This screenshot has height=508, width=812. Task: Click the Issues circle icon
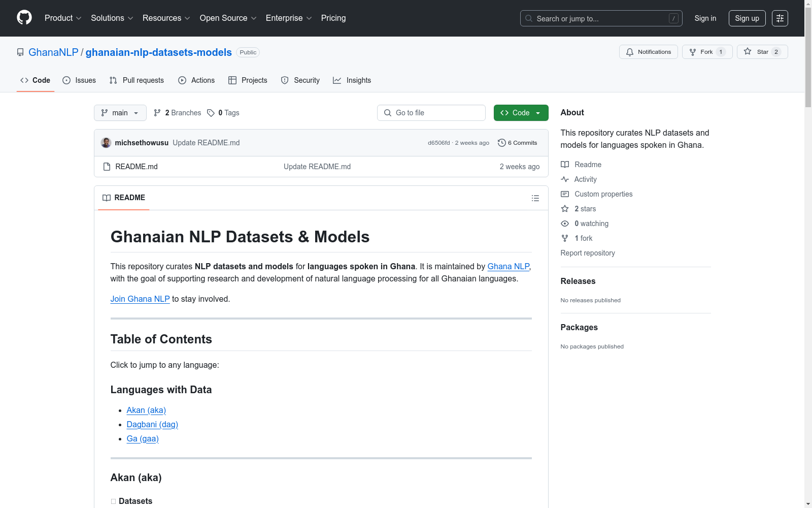66,80
